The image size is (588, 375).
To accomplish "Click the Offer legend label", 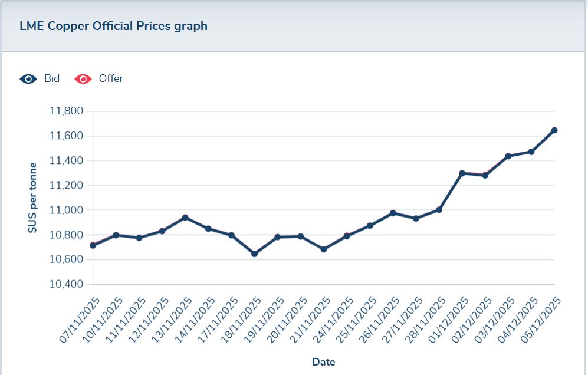I will 111,79.
